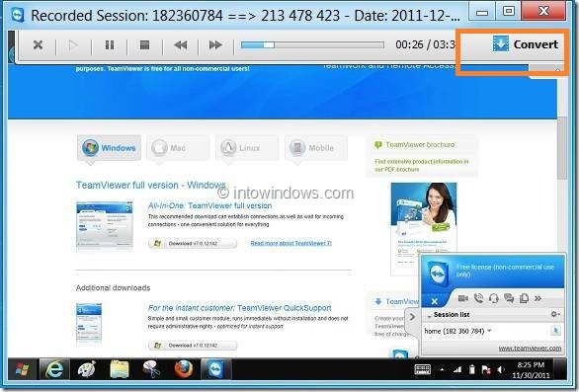Click the network signal tray icon
579x392 pixels.
[457, 369]
